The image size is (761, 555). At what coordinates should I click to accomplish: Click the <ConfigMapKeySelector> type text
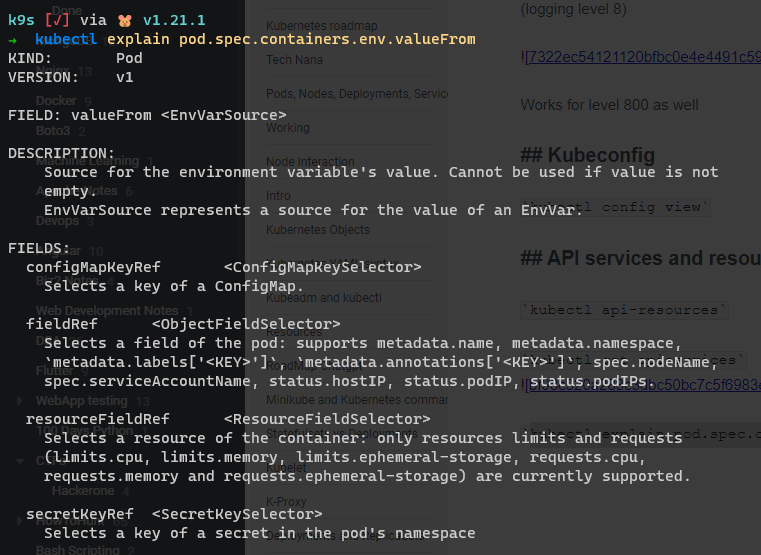[323, 267]
